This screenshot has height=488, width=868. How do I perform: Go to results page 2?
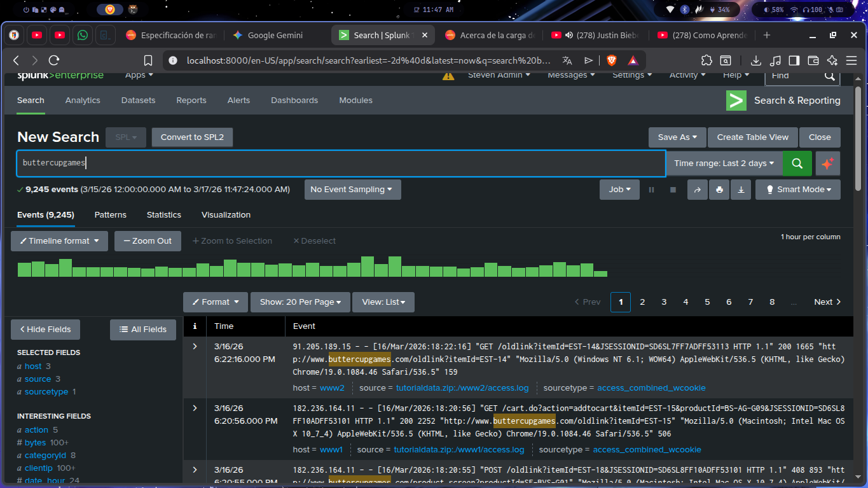pyautogui.click(x=642, y=302)
